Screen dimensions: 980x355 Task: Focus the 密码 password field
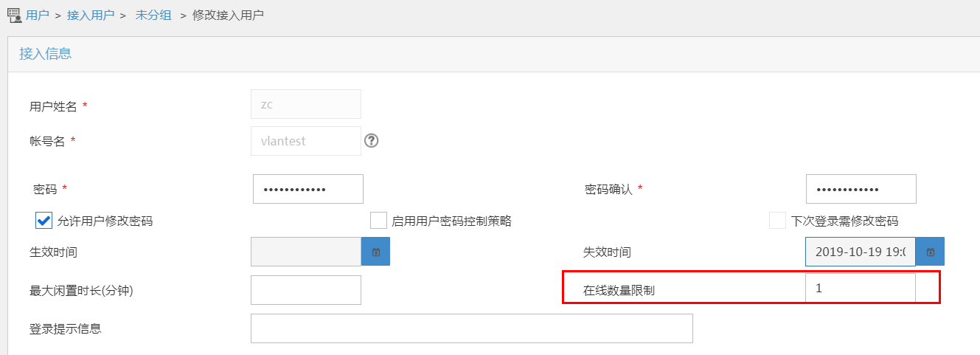(x=307, y=189)
